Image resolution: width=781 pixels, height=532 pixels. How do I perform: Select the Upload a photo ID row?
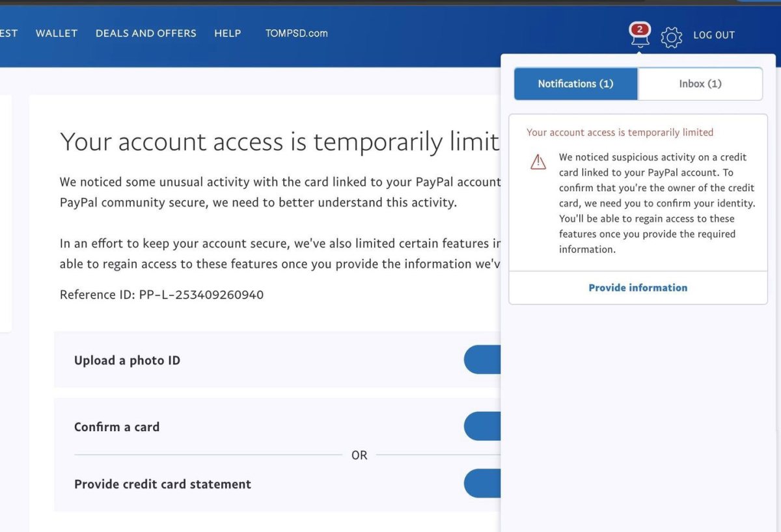[x=277, y=360]
